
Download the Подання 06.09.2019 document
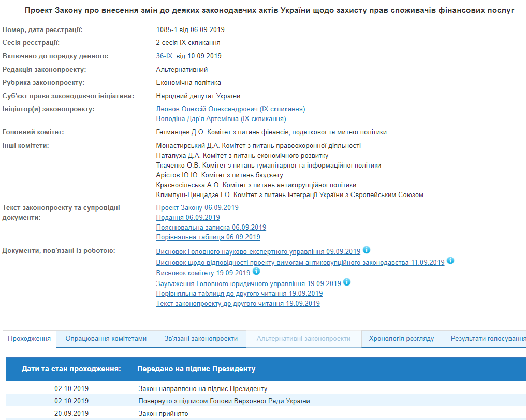point(188,217)
